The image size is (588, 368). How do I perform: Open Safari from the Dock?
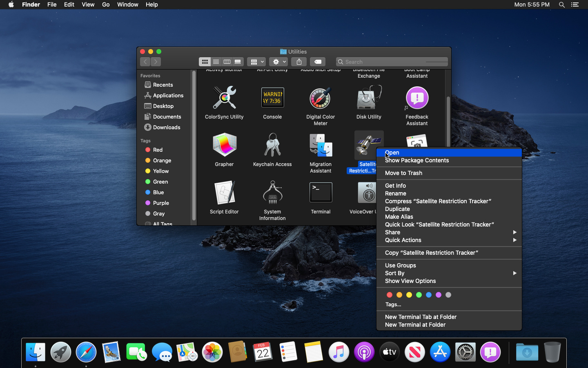pyautogui.click(x=86, y=352)
